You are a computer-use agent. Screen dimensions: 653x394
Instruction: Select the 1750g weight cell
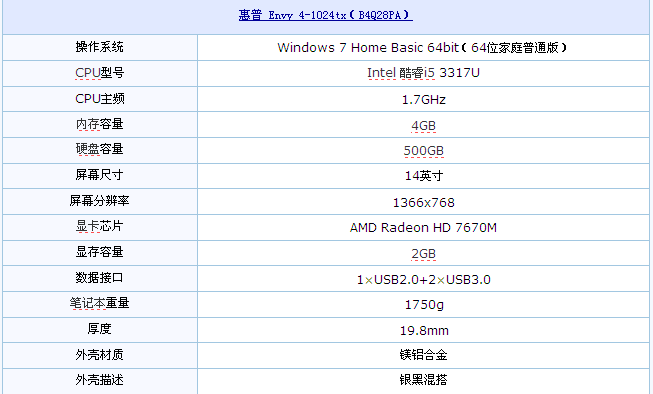pyautogui.click(x=423, y=304)
